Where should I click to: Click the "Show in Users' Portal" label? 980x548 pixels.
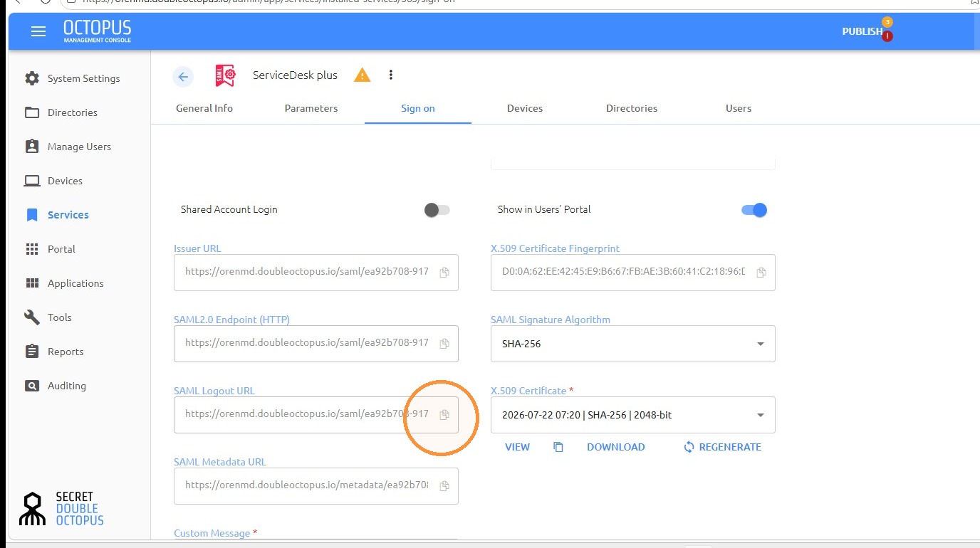coord(544,210)
